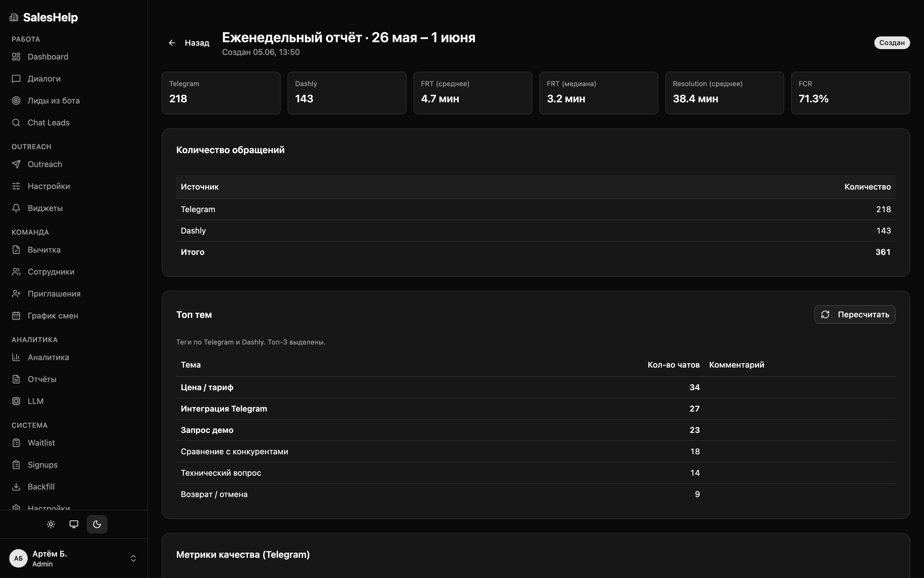Click the Виджеты bell icon

tap(16, 208)
